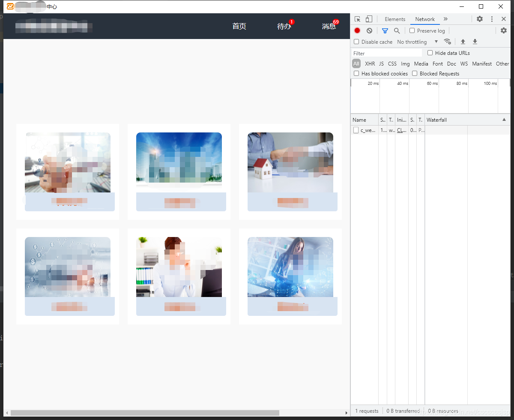Click the 100 ms timeline marker
Viewport: 514px width, 420px height.
[490, 83]
